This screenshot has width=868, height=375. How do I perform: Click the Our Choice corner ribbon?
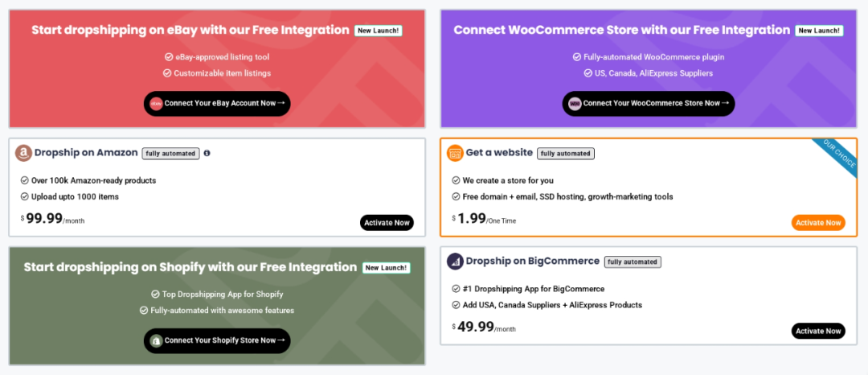pos(835,154)
